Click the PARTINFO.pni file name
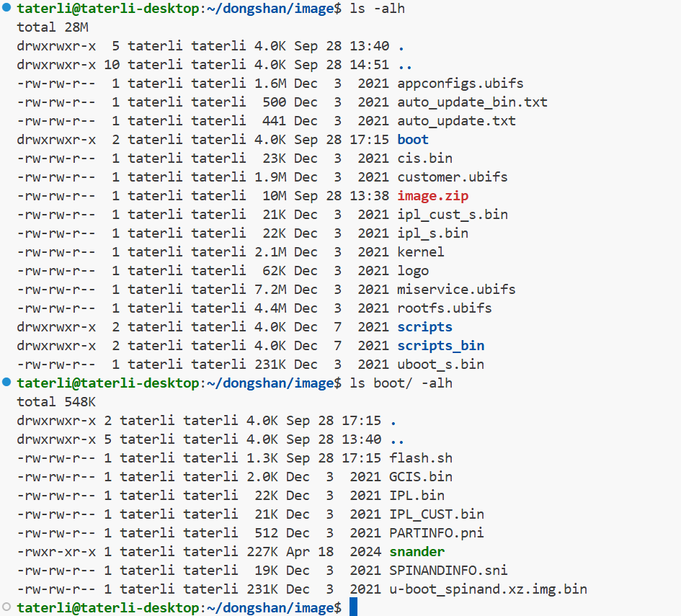The image size is (681, 616). (437, 532)
